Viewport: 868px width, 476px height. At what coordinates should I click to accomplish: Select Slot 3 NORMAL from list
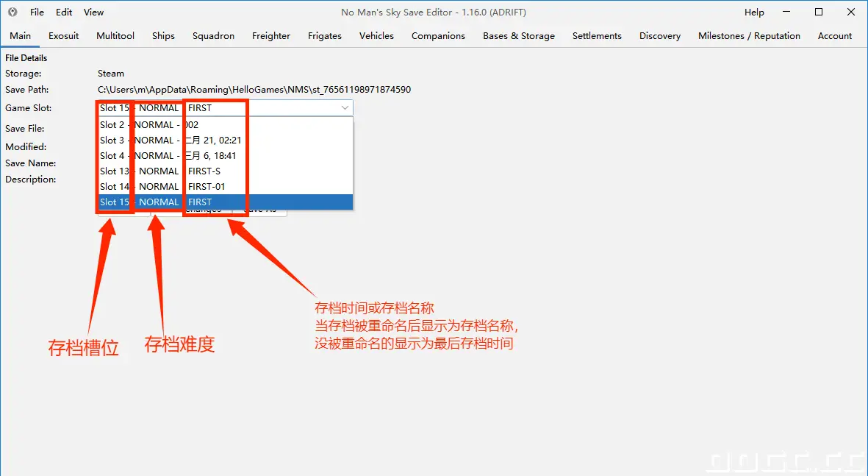tap(226, 141)
